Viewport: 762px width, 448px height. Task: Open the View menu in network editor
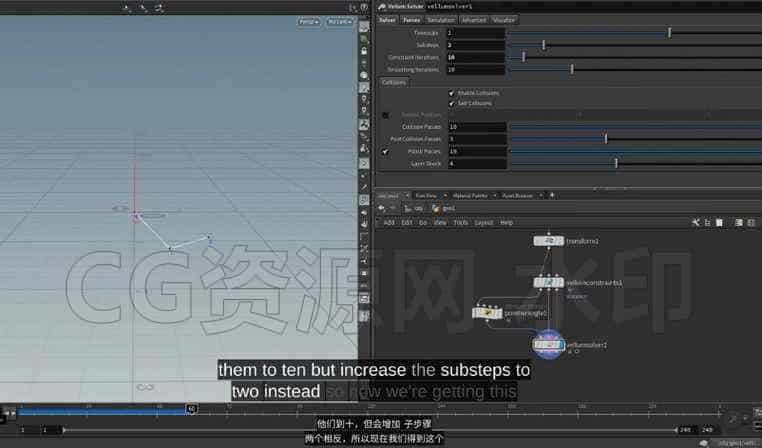(x=440, y=223)
